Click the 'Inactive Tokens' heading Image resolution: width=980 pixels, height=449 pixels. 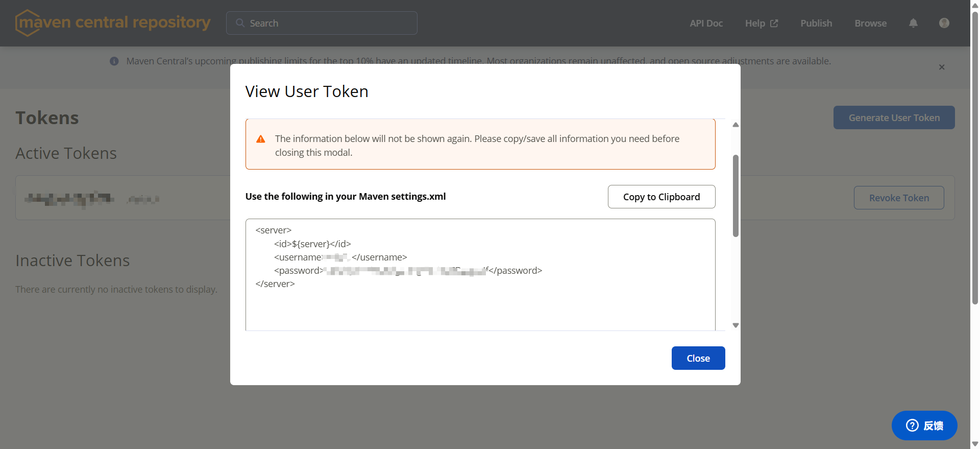(x=72, y=261)
